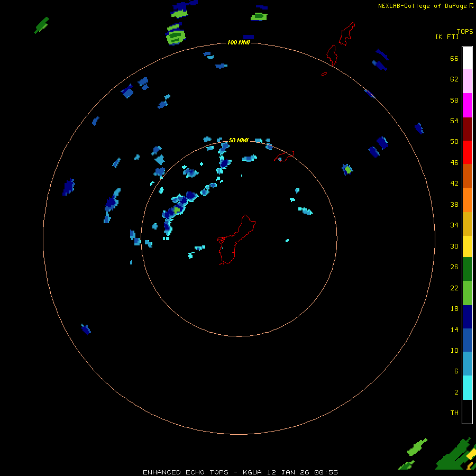Click the white swatch in the tops legend
This screenshot has height=476, width=476.
point(467,58)
